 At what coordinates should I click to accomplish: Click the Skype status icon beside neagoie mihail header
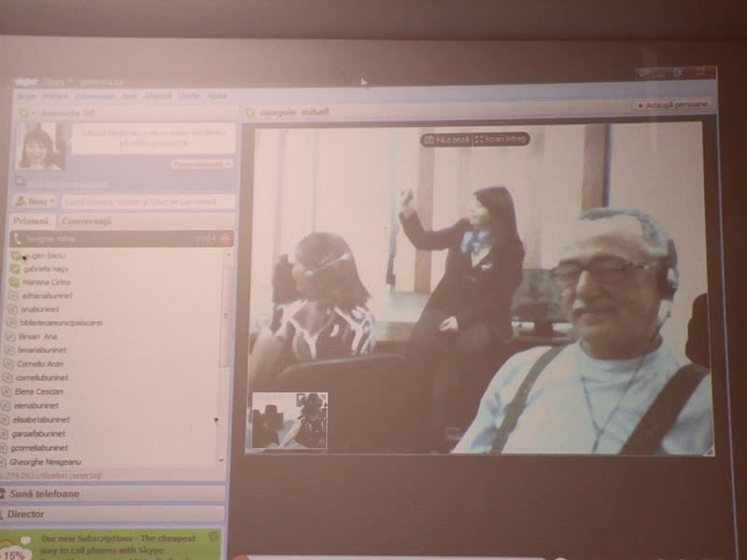[x=250, y=112]
